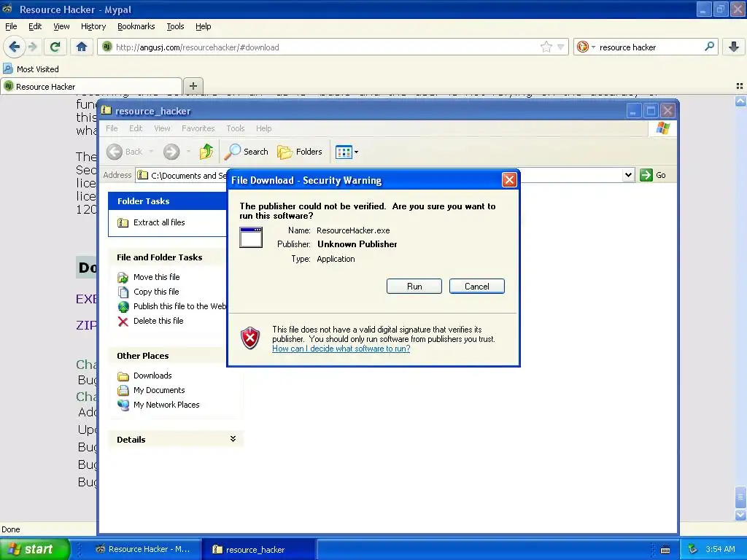Open the History menu in Mypal

tap(93, 26)
